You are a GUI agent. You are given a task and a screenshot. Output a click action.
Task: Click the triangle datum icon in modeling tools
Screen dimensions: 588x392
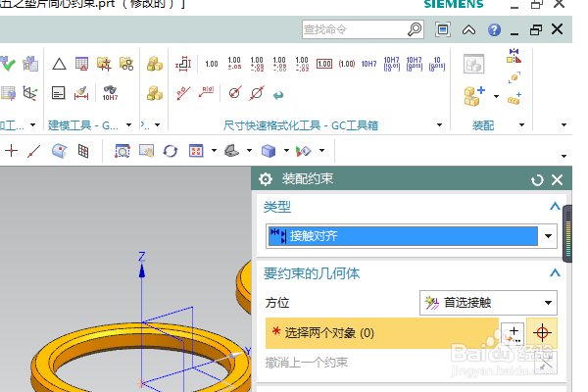(59, 64)
